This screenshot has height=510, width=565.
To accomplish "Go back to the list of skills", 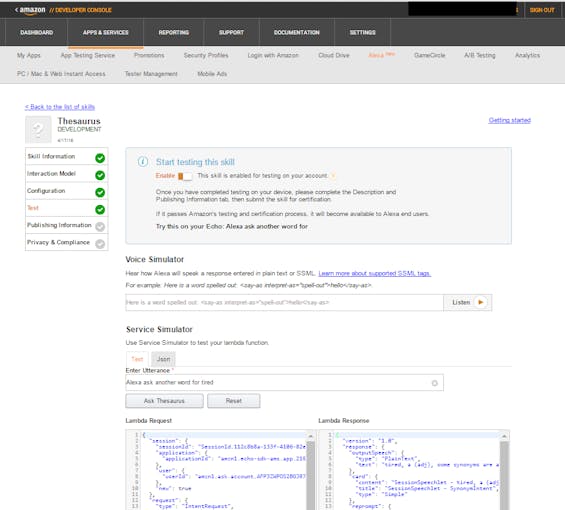I will 60,107.
